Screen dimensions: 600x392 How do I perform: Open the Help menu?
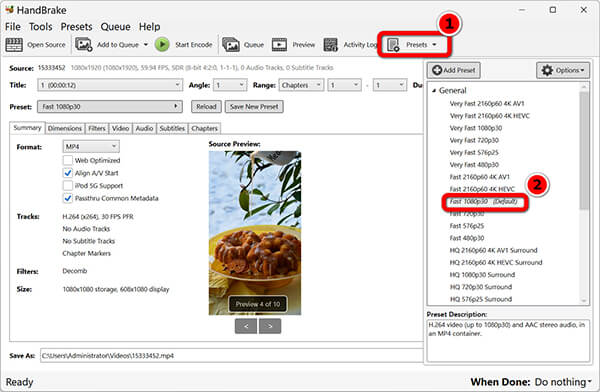coord(149,26)
